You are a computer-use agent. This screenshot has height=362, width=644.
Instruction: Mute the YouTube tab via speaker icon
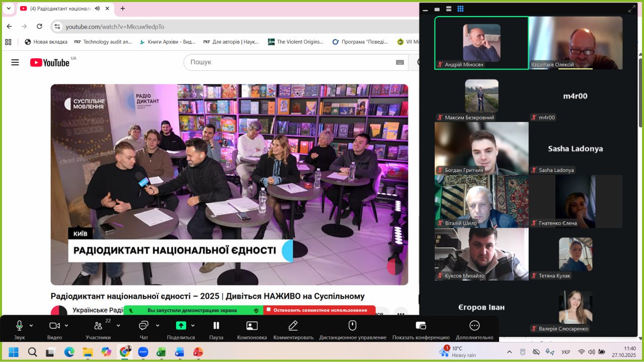coord(97,9)
